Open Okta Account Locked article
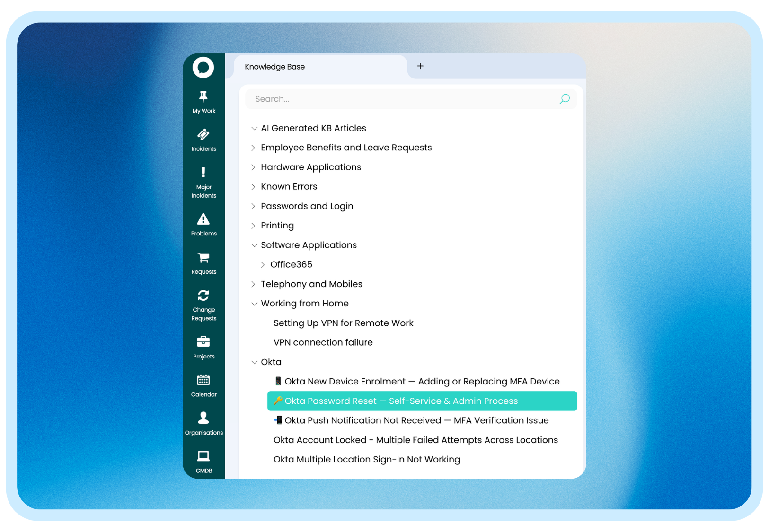This screenshot has height=532, width=769. click(415, 440)
